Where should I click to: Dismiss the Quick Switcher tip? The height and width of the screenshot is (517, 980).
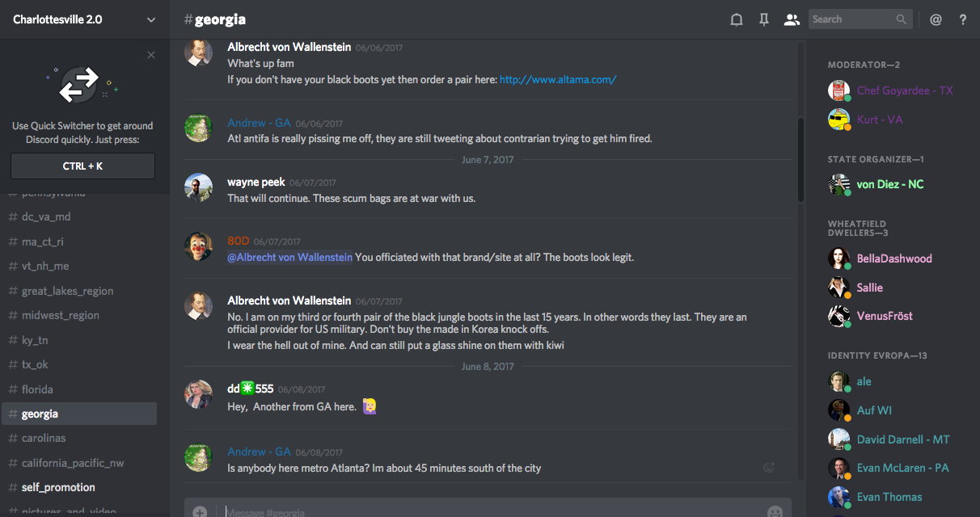pyautogui.click(x=151, y=55)
